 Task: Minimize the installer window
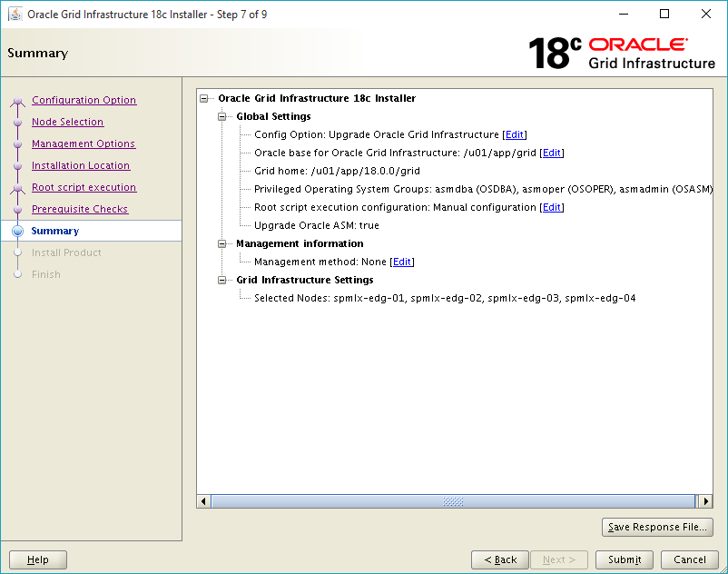point(624,14)
